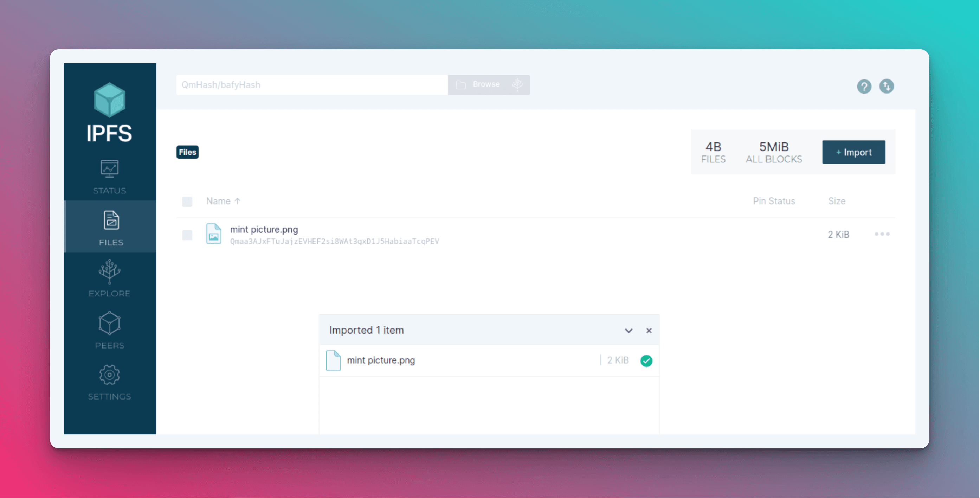Click the transfer arrows status icon
The width and height of the screenshot is (980, 498).
(887, 87)
